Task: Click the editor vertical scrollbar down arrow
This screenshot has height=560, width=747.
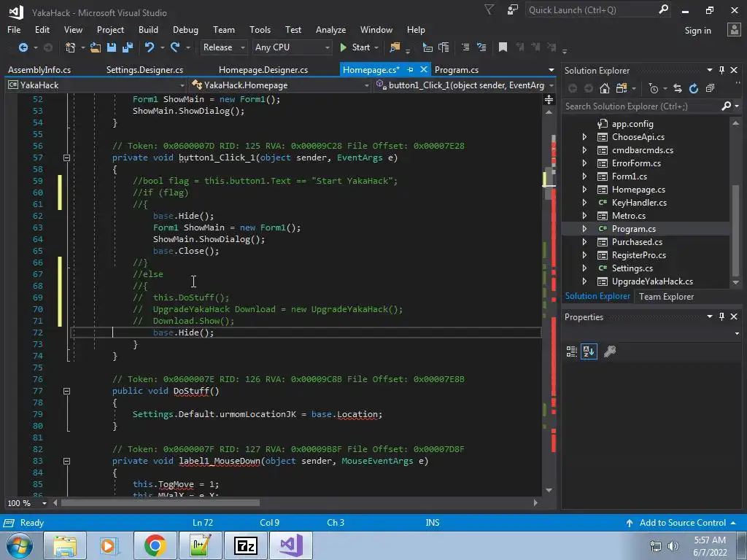Action: point(549,490)
